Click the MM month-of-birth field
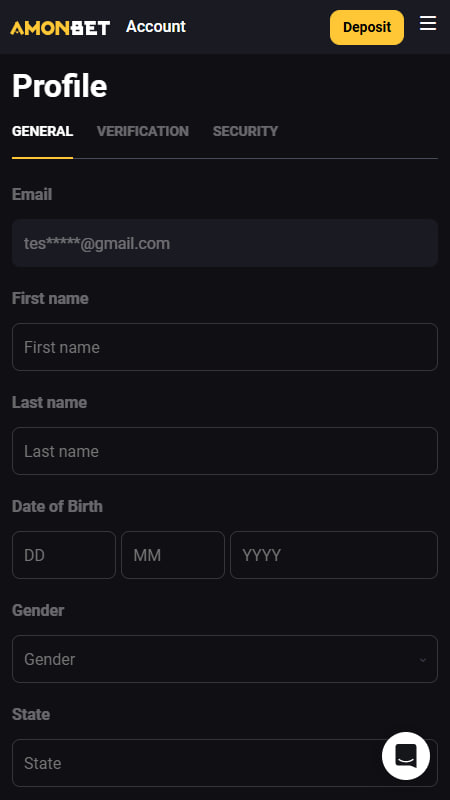 (173, 555)
